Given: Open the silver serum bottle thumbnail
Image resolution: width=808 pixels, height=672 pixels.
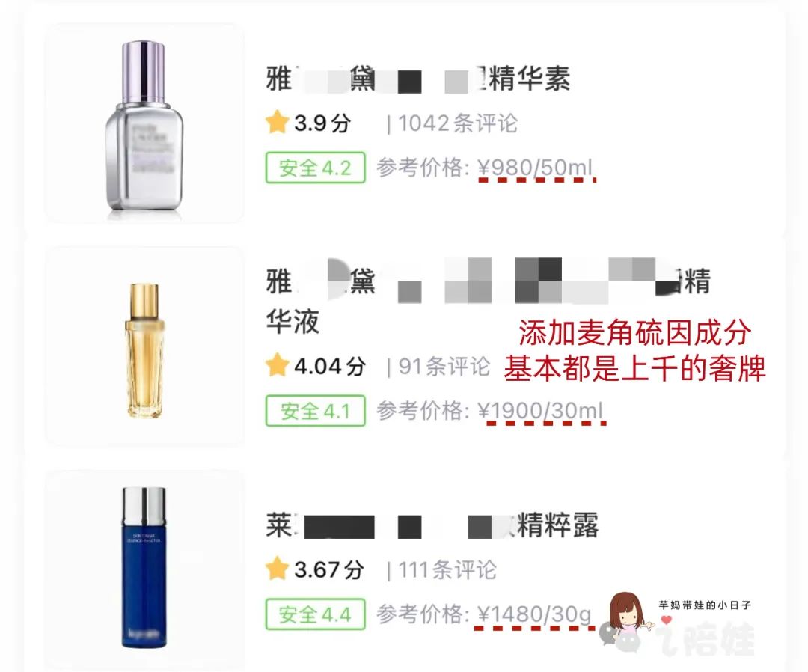Looking at the screenshot, I should tap(144, 123).
